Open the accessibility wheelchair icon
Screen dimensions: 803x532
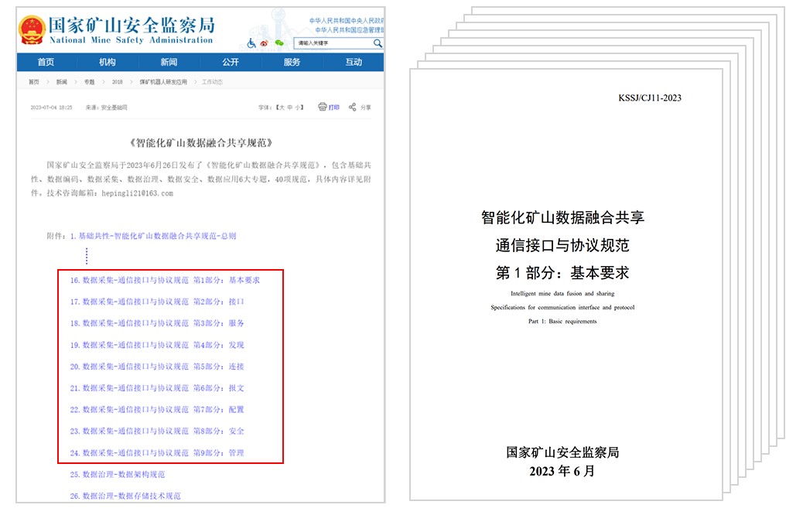pyautogui.click(x=251, y=44)
